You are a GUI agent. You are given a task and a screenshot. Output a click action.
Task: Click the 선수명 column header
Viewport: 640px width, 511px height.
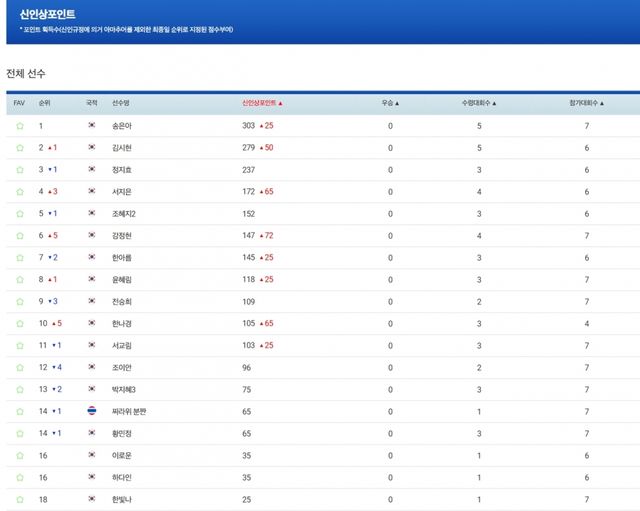[121, 103]
